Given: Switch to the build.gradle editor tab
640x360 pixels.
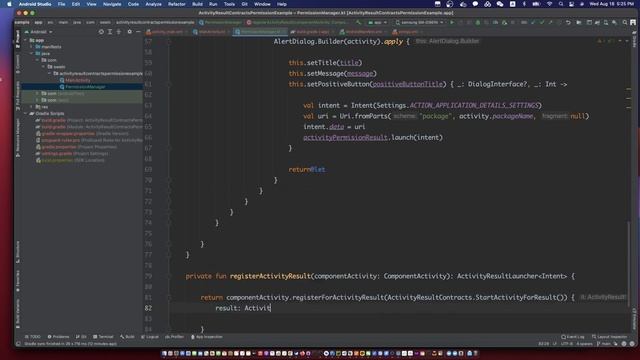Looking at the screenshot, I should coord(312,32).
